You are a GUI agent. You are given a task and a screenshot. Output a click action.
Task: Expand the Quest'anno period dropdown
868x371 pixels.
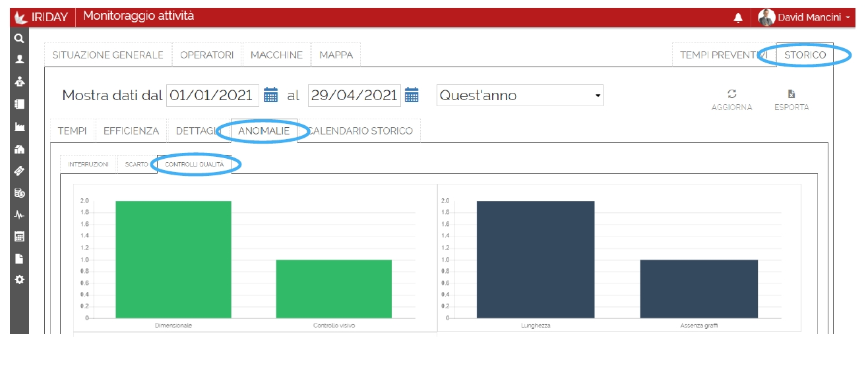pyautogui.click(x=520, y=96)
